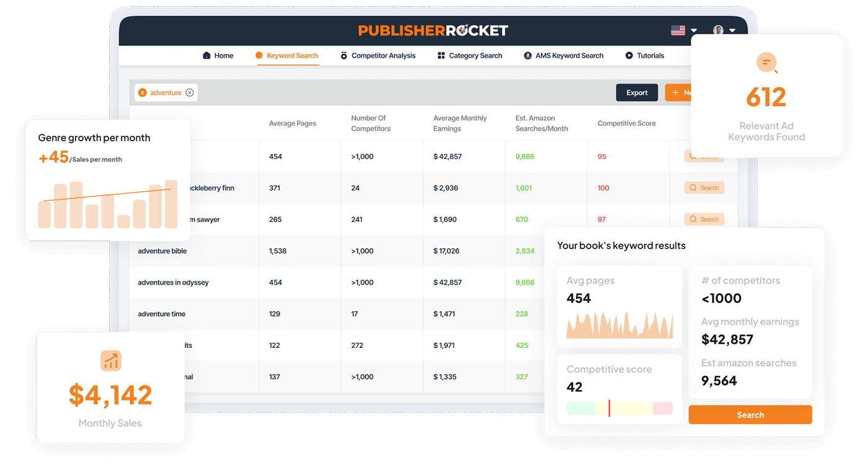
Task: Select the adventures in odyssey keyword
Action: pos(173,283)
